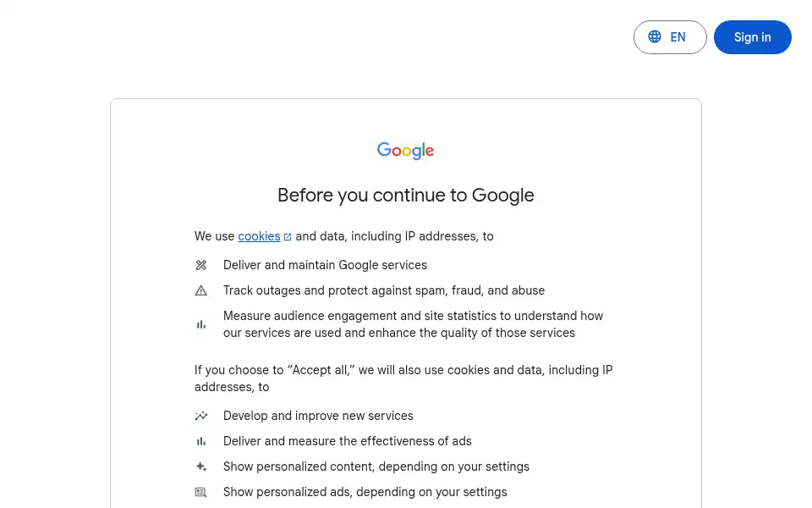Click the text Show personalized ads line
The height and width of the screenshot is (508, 812).
(x=365, y=492)
